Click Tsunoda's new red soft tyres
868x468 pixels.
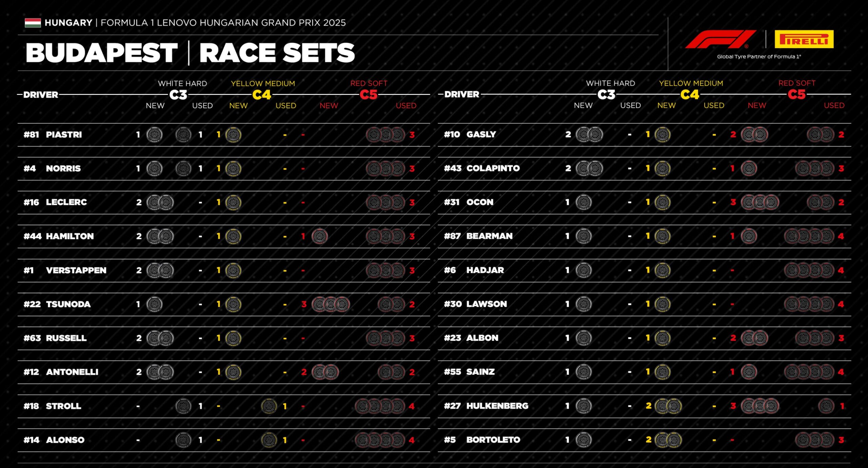(331, 304)
